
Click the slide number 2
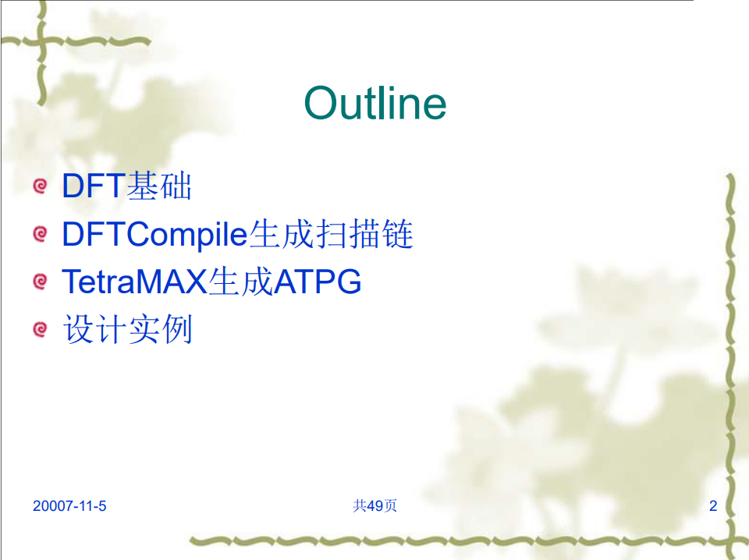[x=713, y=505]
